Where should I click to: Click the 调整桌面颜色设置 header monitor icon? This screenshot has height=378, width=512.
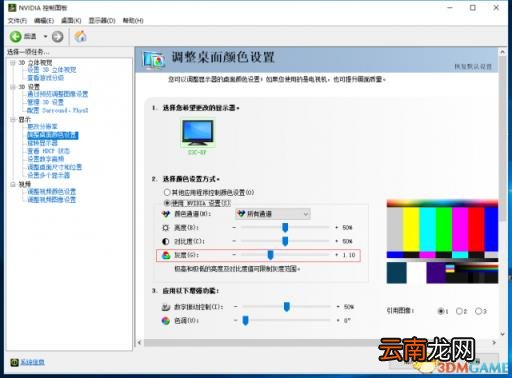click(154, 60)
